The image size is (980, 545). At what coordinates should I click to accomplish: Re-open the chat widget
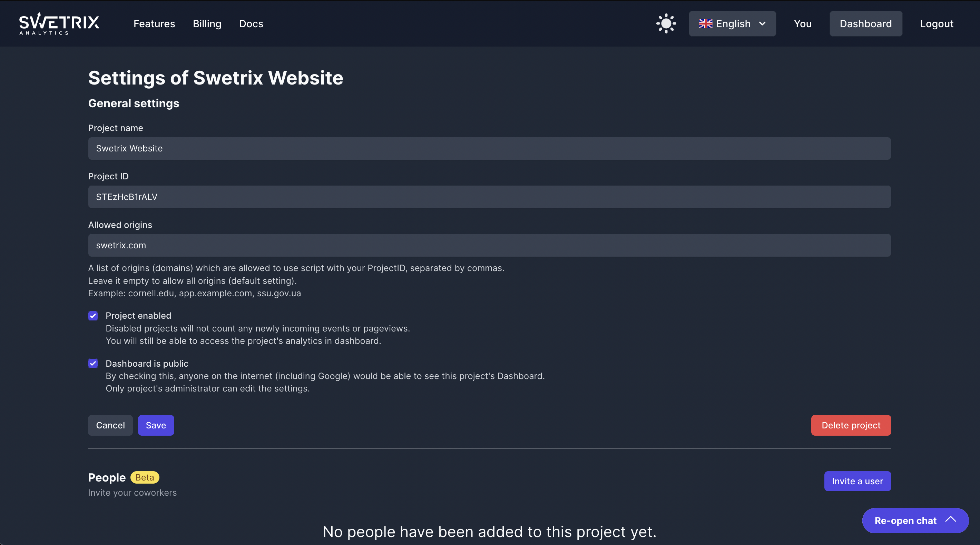[x=915, y=521]
